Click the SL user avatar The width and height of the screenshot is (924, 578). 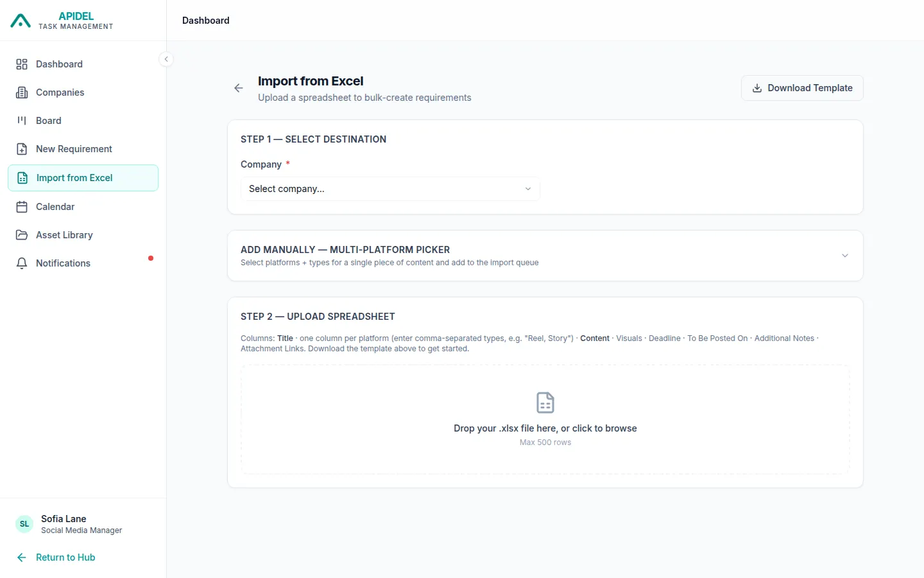point(24,524)
